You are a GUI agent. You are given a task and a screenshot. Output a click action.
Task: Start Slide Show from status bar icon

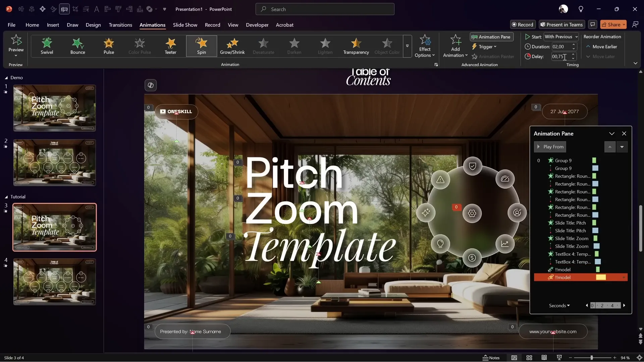point(559,358)
